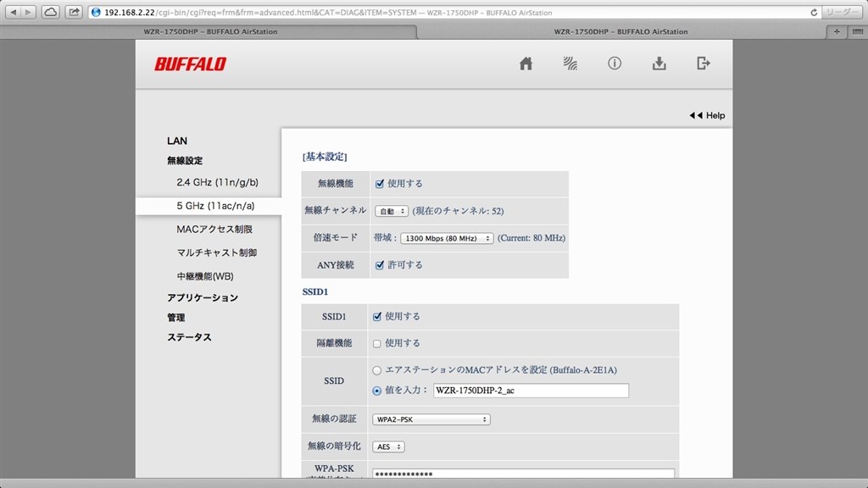Reload the page with the refresh icon
The width and height of the screenshot is (868, 488).
pos(814,12)
